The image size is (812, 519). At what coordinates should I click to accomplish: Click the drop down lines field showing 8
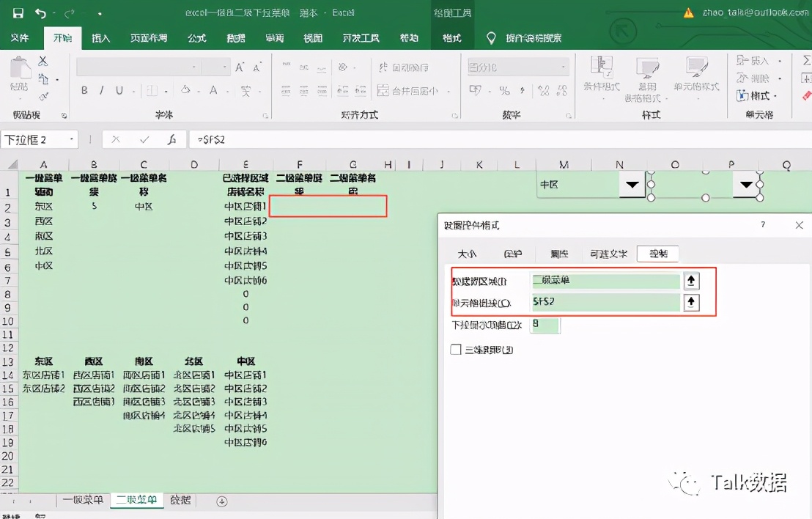545,325
